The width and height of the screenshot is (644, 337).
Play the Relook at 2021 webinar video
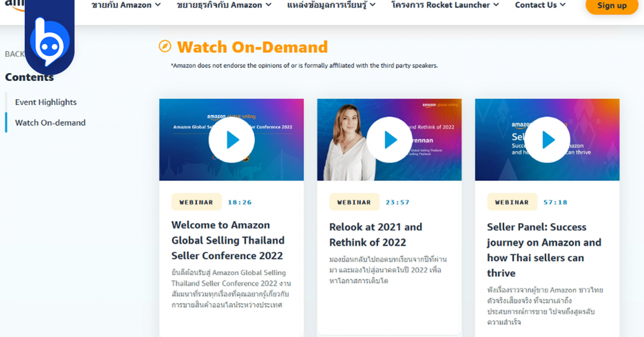point(389,140)
